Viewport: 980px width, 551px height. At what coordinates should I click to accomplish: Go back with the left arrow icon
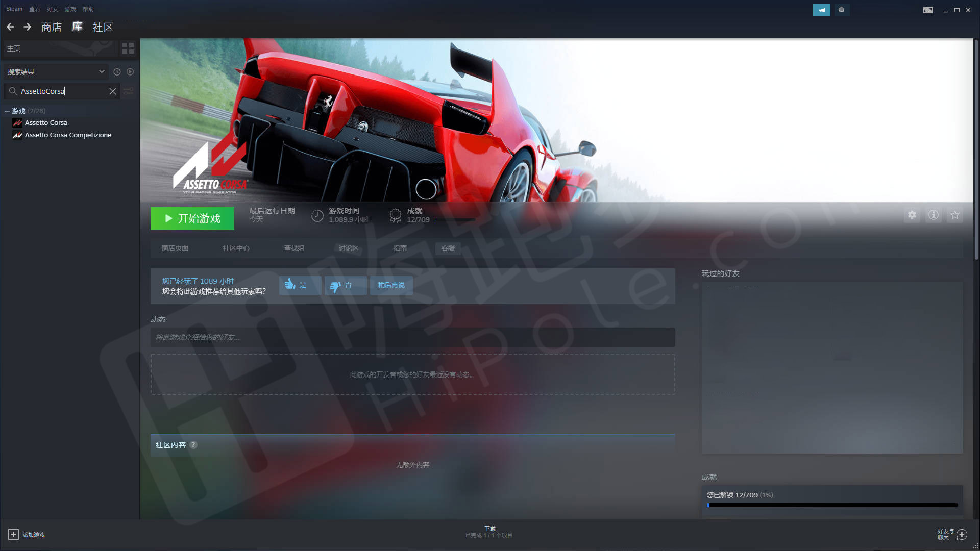tap(10, 27)
